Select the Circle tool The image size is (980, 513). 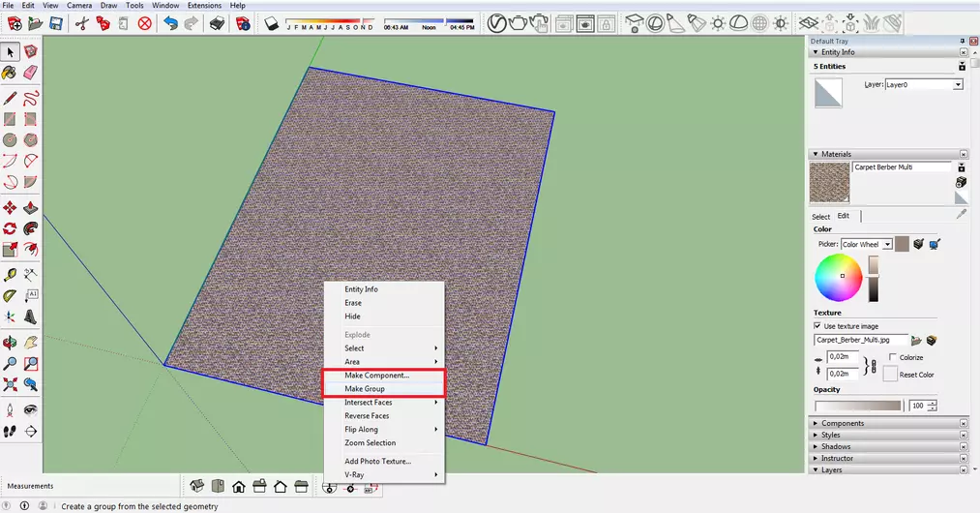(x=10, y=140)
